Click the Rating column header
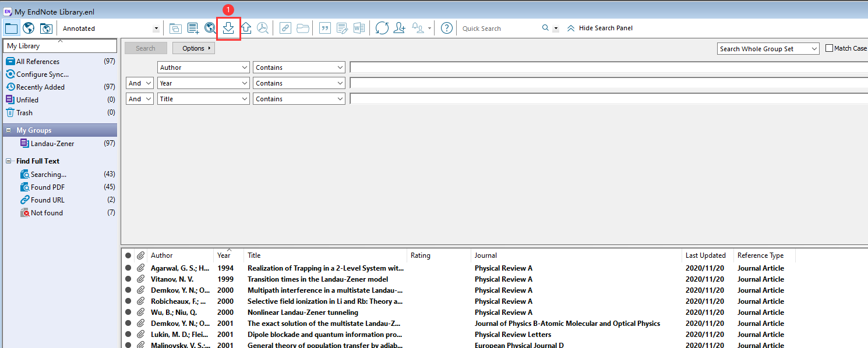The image size is (868, 348). (x=439, y=255)
